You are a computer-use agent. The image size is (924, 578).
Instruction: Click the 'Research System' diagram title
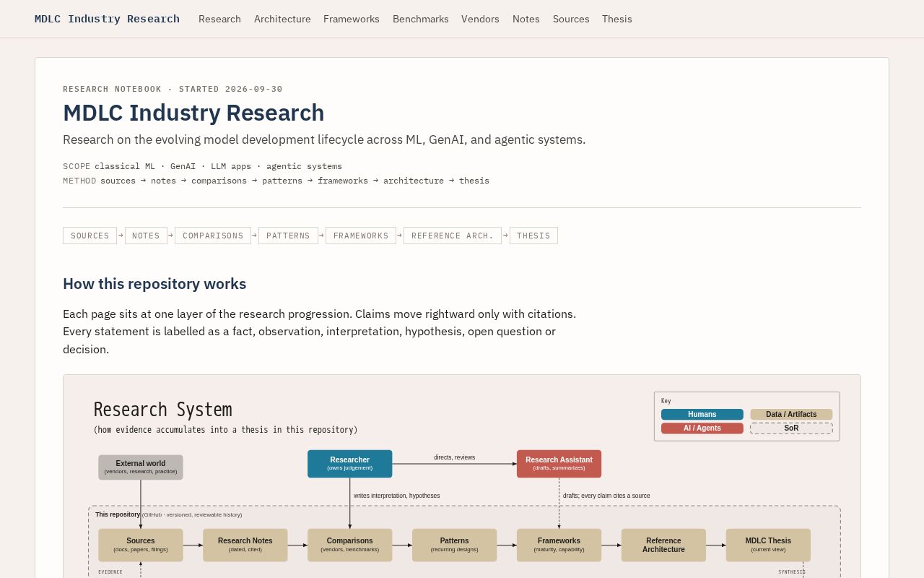(x=163, y=410)
